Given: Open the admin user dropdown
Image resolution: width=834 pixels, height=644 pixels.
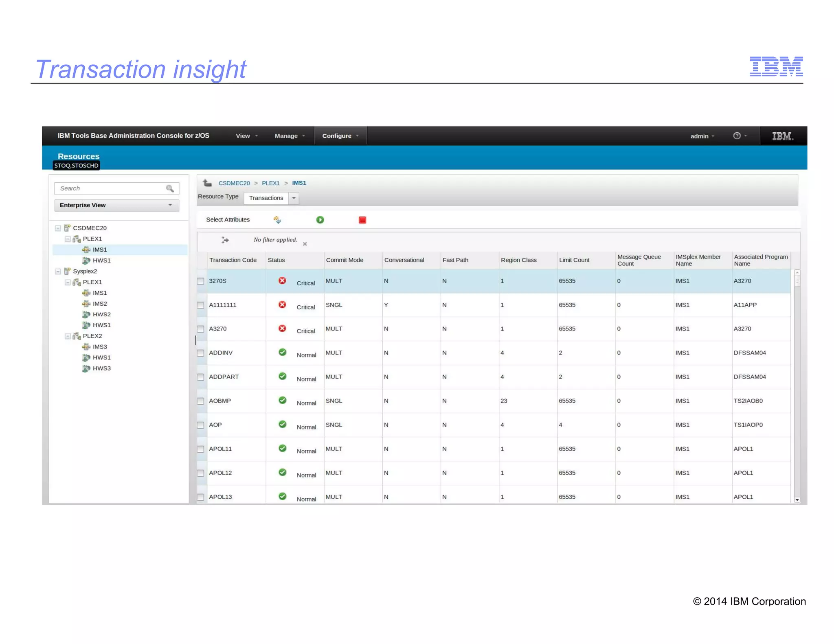Looking at the screenshot, I should click(x=702, y=136).
